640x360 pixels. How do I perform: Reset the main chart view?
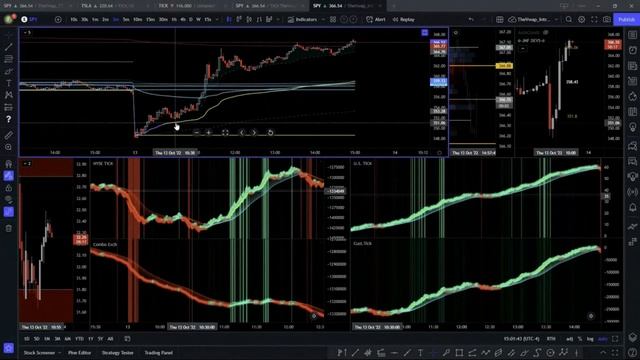270,133
